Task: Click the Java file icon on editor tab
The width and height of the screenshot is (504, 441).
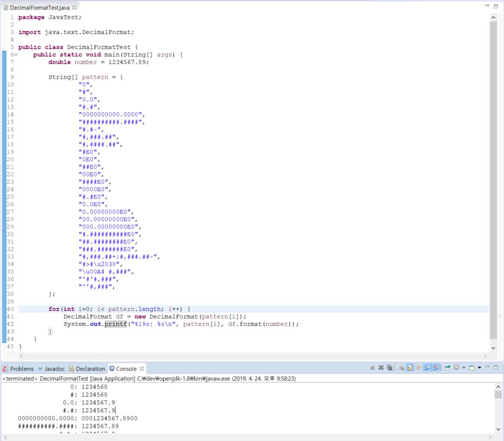Action: [6, 7]
